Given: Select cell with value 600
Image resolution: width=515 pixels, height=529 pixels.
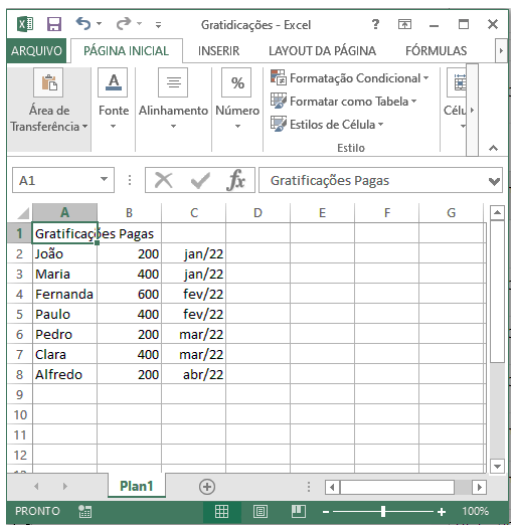Looking at the screenshot, I should coord(129,294).
